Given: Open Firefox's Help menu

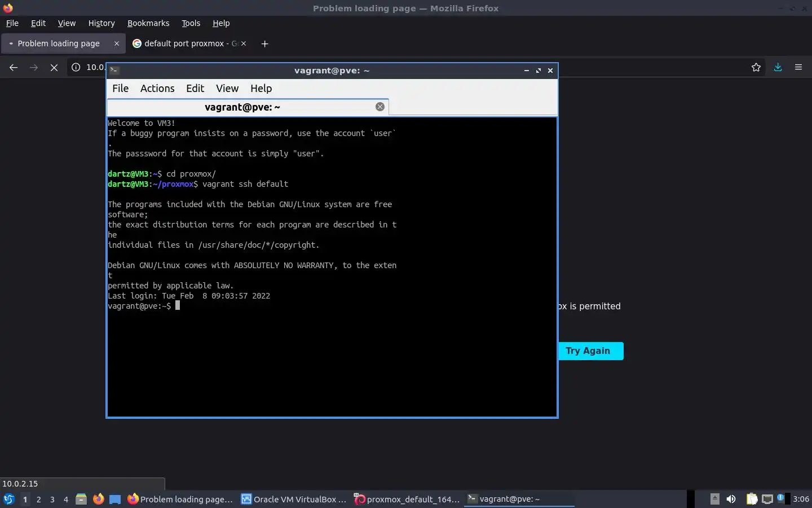Looking at the screenshot, I should point(221,23).
